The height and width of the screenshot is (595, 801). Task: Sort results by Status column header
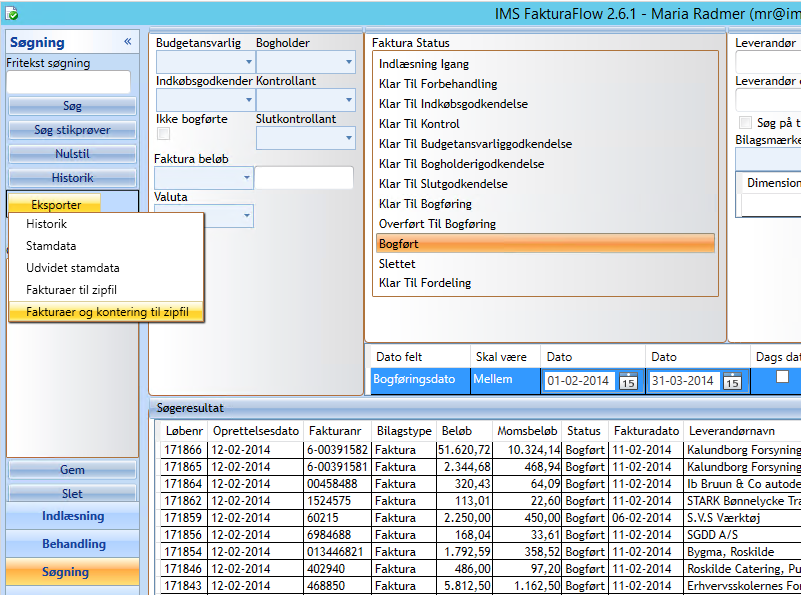[x=584, y=431]
